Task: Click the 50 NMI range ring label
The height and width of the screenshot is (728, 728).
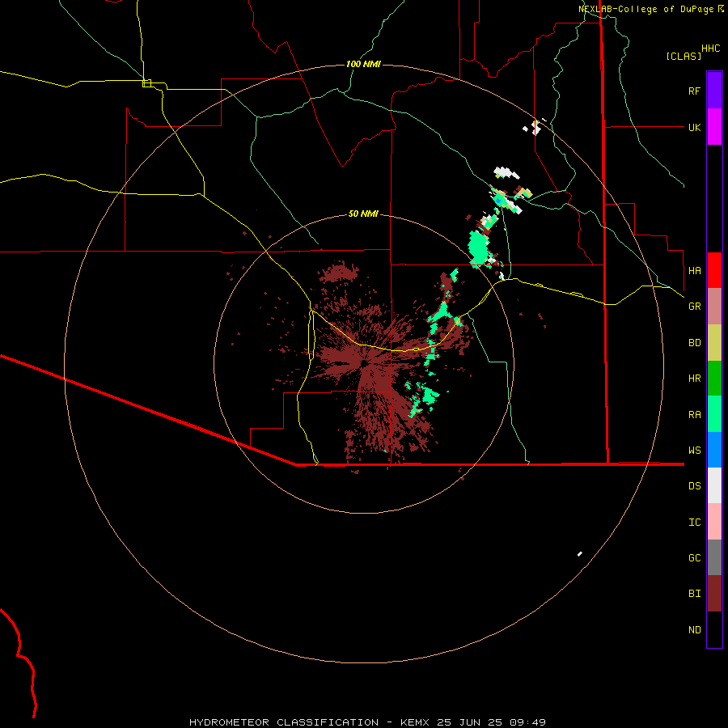Action: click(363, 214)
